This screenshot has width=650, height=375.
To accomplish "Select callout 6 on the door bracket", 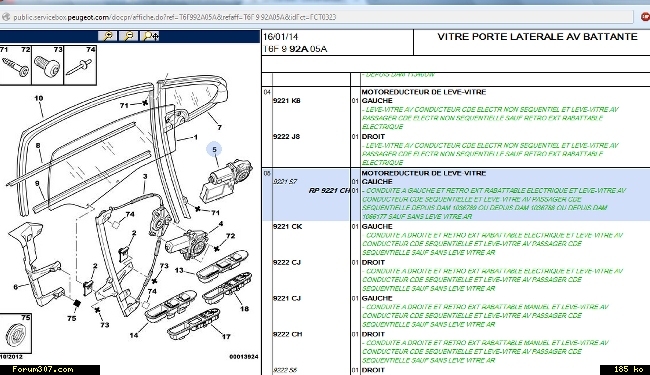I will pyautogui.click(x=16, y=287).
